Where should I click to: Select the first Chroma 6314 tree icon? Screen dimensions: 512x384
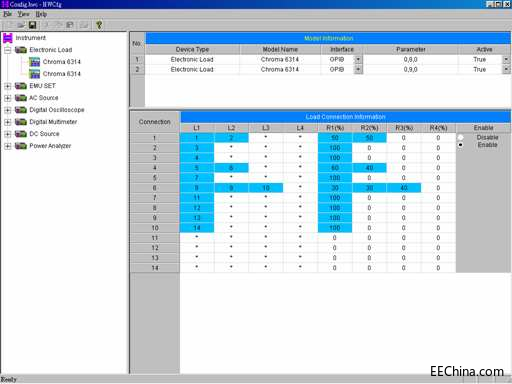34,62
